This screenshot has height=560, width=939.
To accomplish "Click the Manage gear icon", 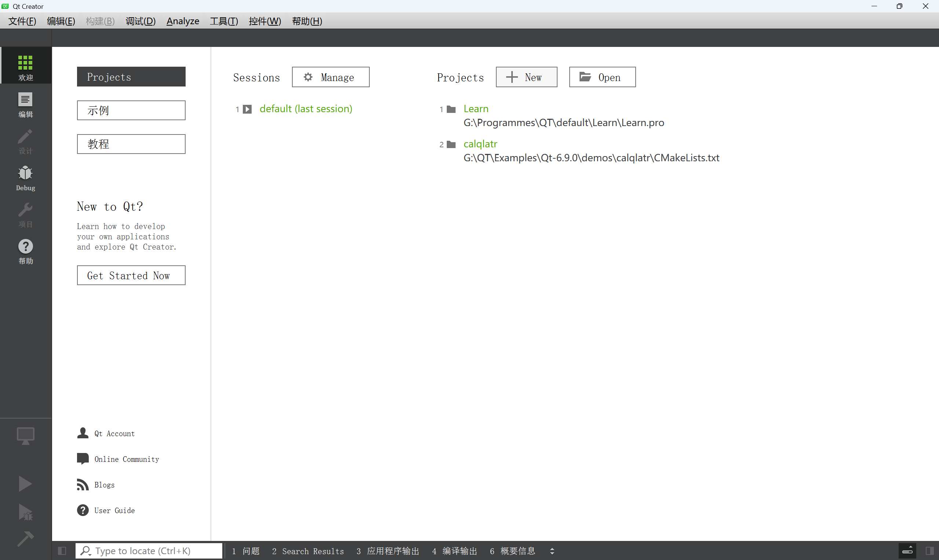I will (308, 77).
